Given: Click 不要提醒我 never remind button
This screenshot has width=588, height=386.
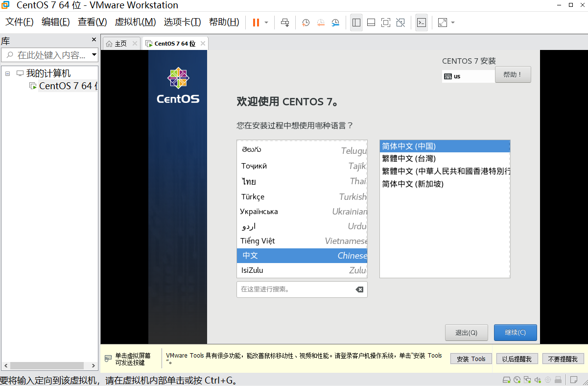Looking at the screenshot, I should tap(563, 359).
